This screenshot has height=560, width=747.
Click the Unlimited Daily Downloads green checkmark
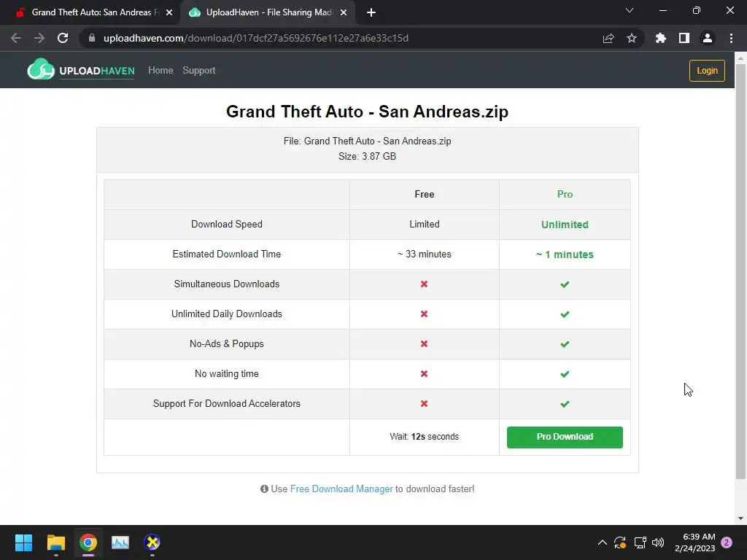(x=565, y=314)
